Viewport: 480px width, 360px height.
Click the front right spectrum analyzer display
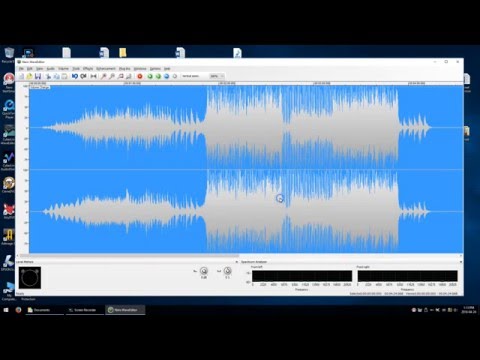click(x=407, y=276)
